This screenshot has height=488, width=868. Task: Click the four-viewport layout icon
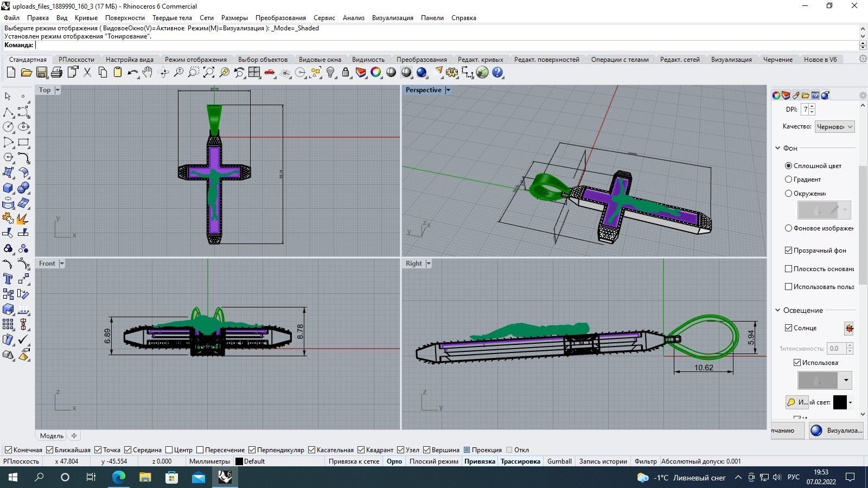tap(254, 72)
